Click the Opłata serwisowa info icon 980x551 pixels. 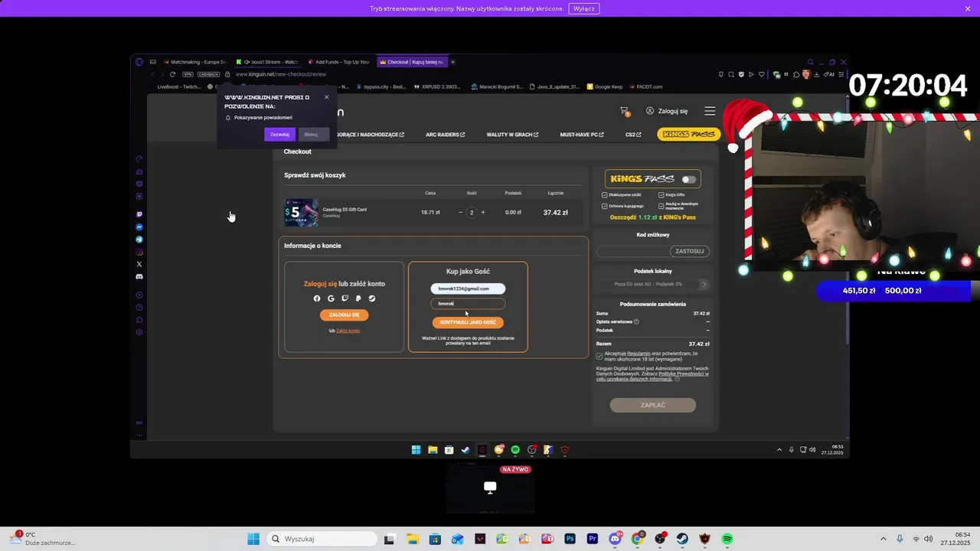coord(636,321)
